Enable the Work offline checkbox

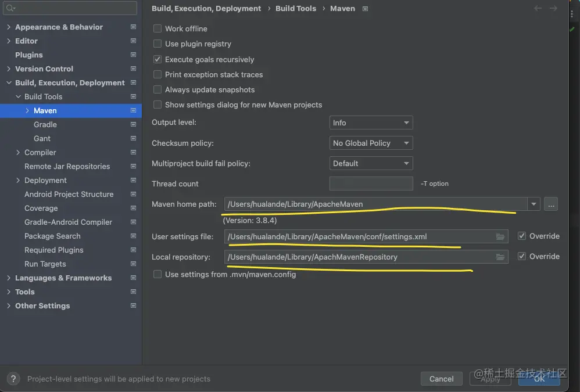(x=157, y=28)
